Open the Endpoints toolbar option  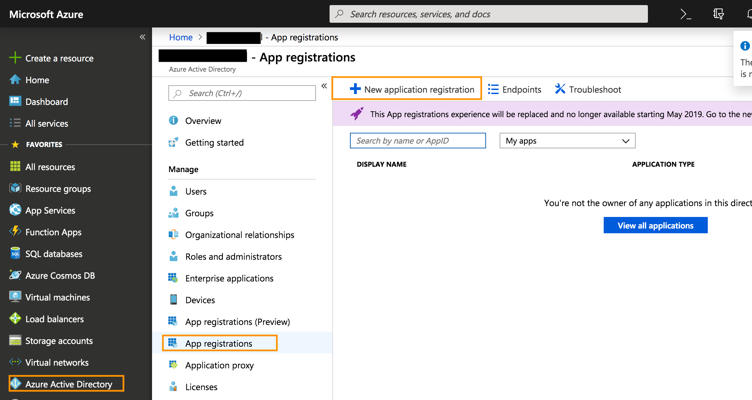click(x=515, y=89)
